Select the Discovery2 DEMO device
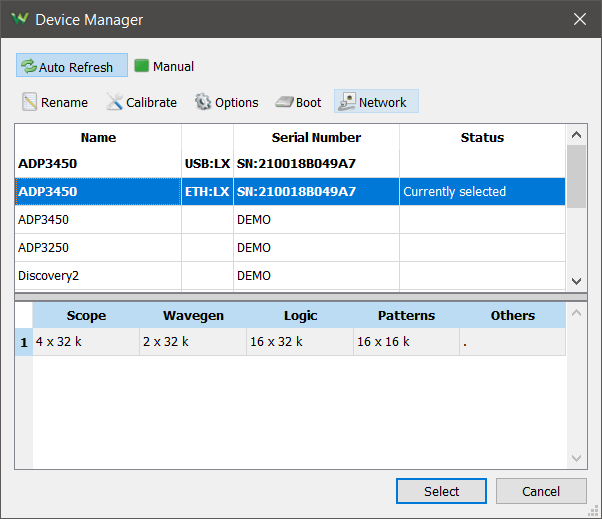This screenshot has width=602, height=519. pyautogui.click(x=290, y=276)
